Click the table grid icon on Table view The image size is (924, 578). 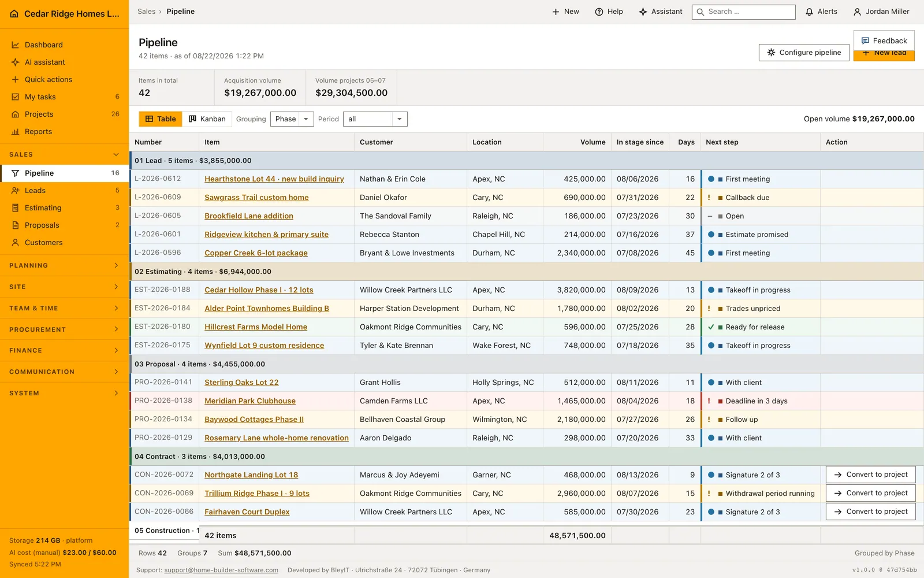click(149, 119)
